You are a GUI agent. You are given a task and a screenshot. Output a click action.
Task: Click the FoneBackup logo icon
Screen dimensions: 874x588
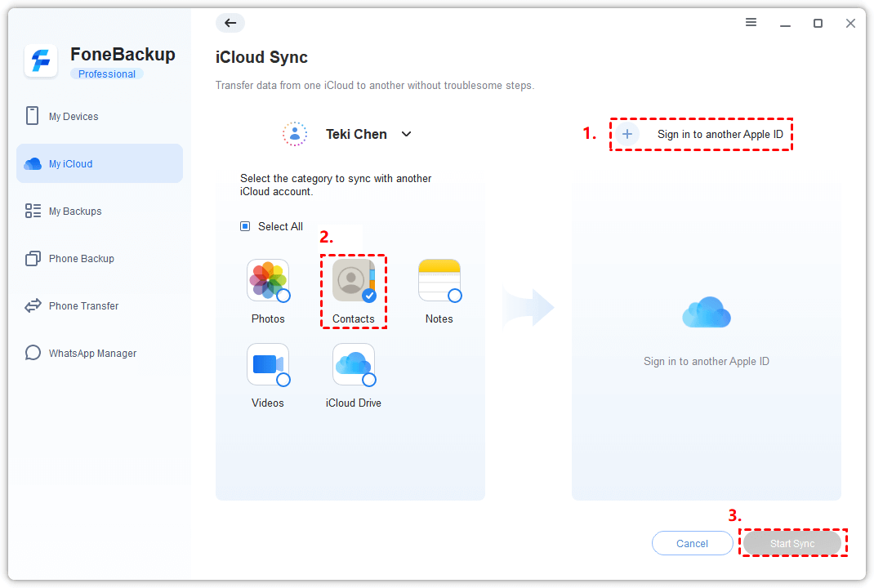pos(41,60)
